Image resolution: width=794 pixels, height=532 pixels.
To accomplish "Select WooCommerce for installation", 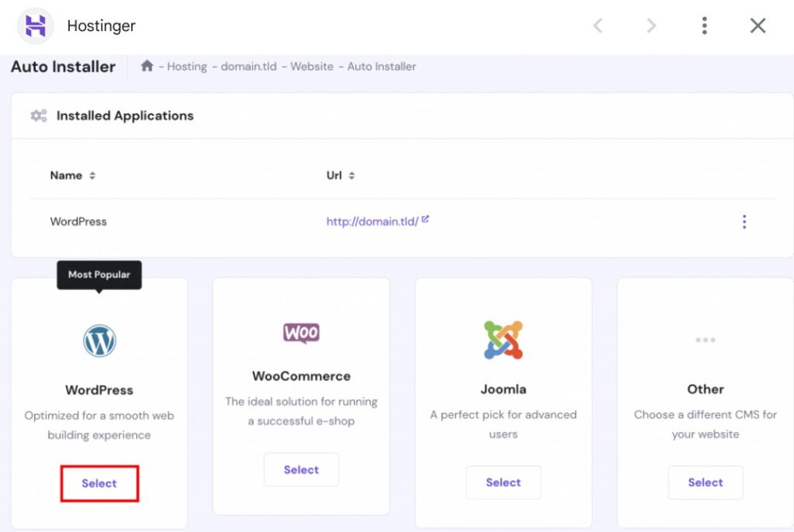I will point(302,470).
